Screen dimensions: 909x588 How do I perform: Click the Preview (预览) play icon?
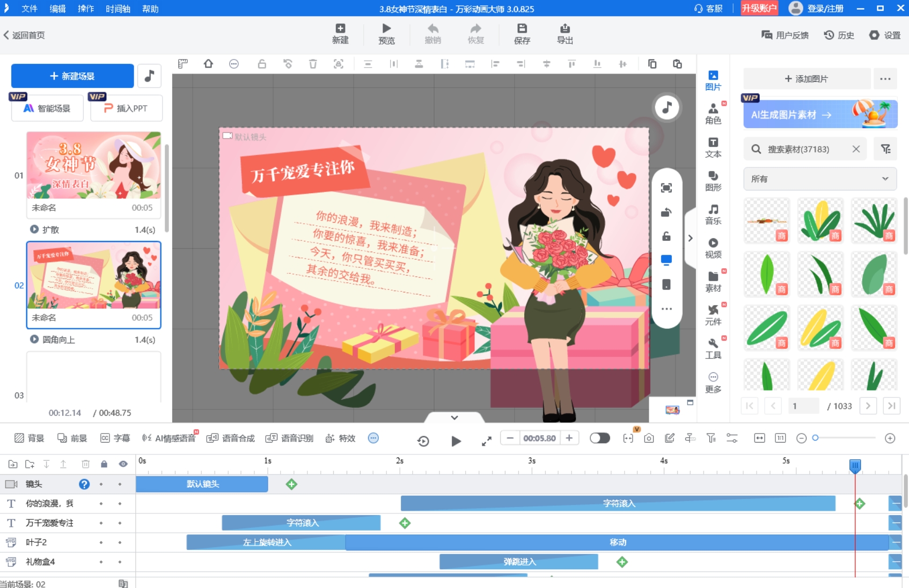click(386, 29)
